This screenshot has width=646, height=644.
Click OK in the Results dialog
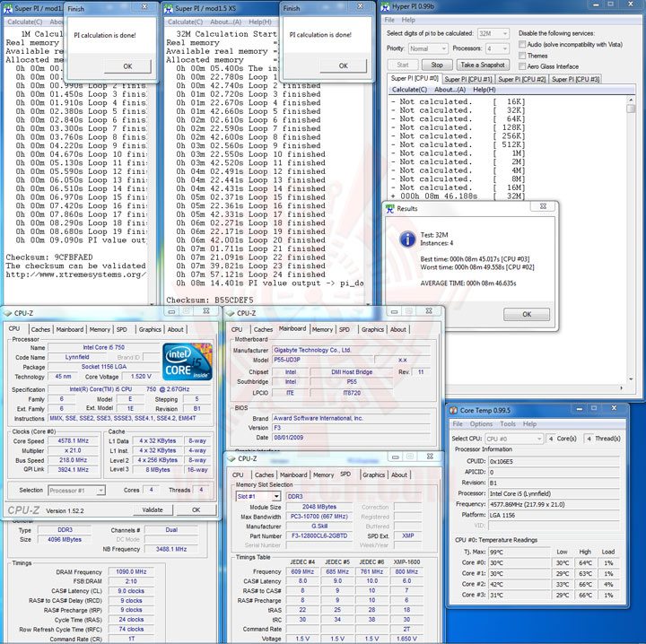[527, 314]
